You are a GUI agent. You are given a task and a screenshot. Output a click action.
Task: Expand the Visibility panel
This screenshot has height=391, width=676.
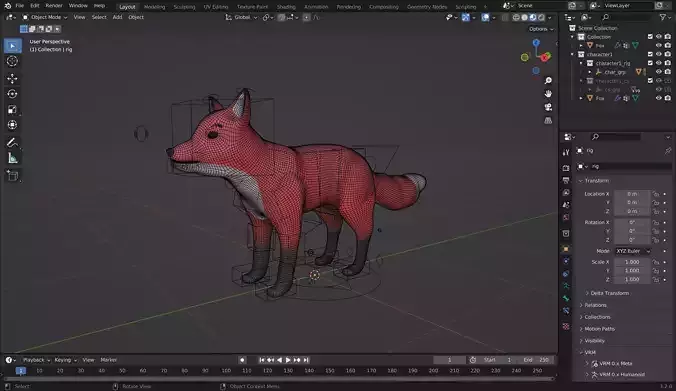pos(594,341)
